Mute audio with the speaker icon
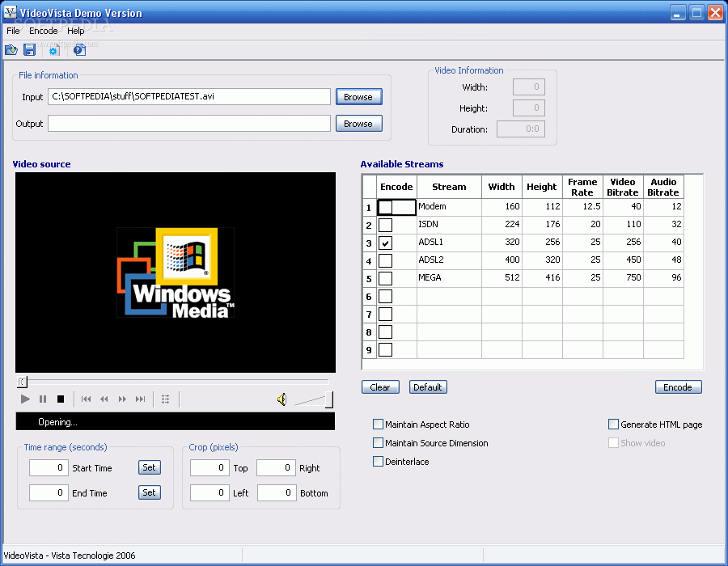The image size is (728, 566). click(x=281, y=399)
